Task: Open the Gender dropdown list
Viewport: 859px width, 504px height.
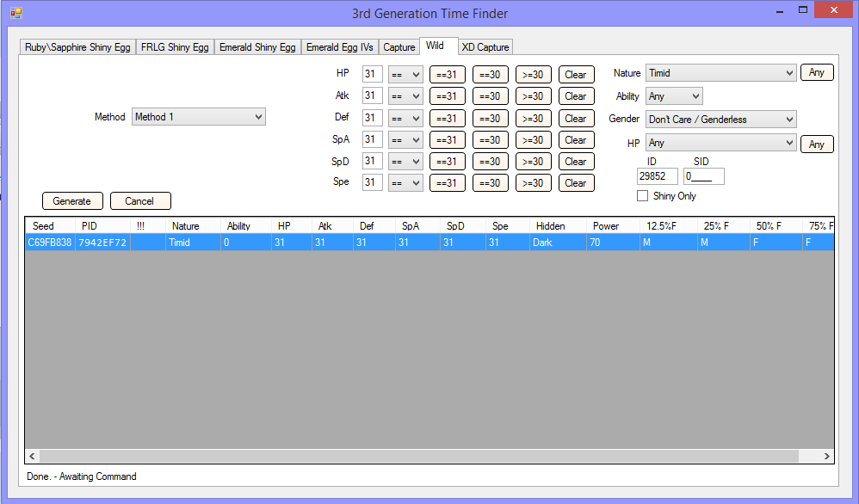Action: (x=720, y=120)
